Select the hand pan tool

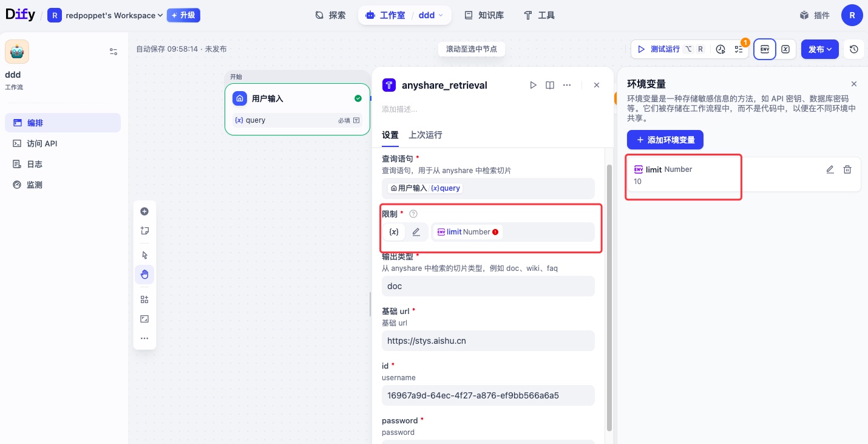click(144, 275)
